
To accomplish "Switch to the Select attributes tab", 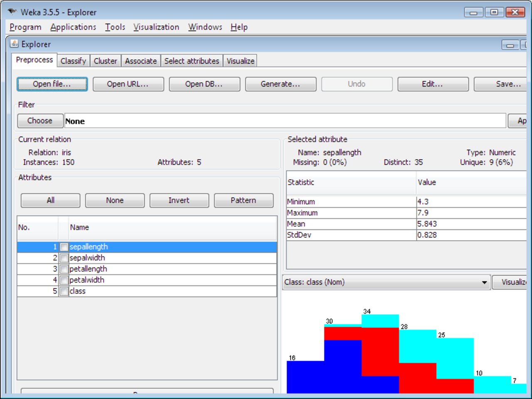I will pyautogui.click(x=192, y=61).
